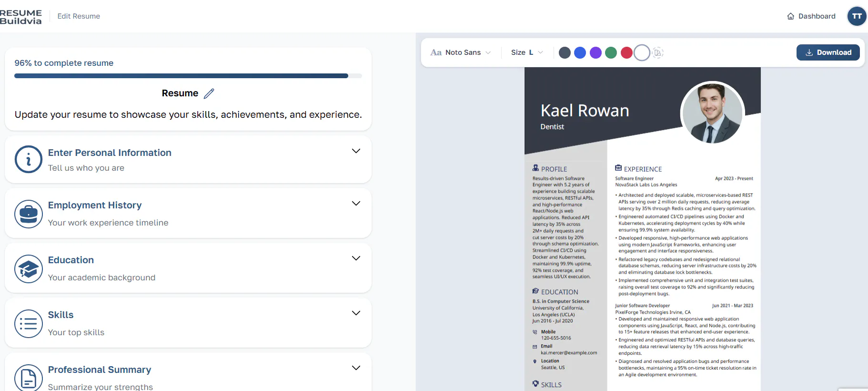Viewport: 868px width, 391px height.
Task: Click the PROFILE section icon in resume
Action: (x=535, y=168)
